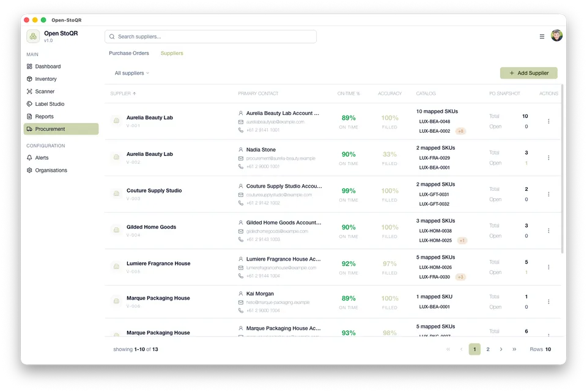Click the showing 1-10 of 13 text

tap(136, 349)
